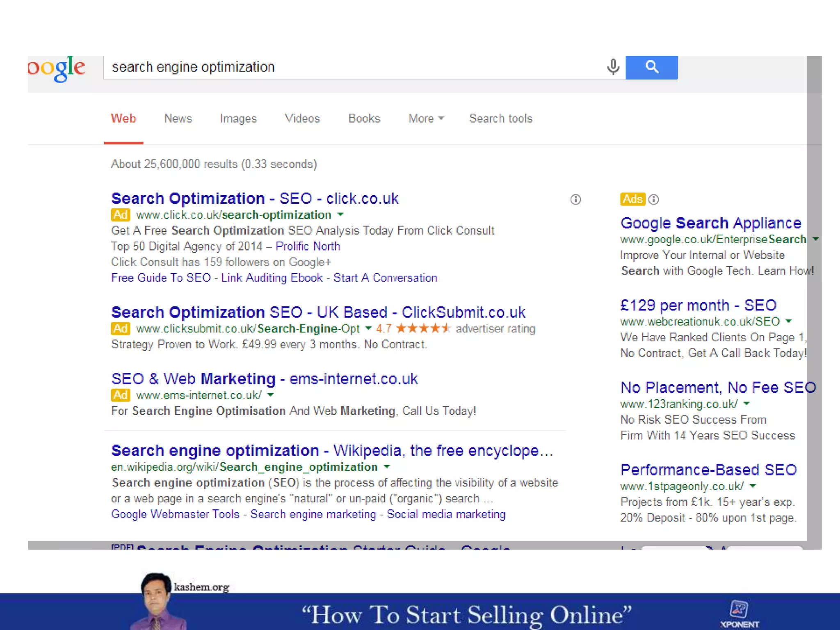Image resolution: width=840 pixels, height=630 pixels.
Task: Click info icon beside click.co.uk ad
Action: [x=575, y=200]
